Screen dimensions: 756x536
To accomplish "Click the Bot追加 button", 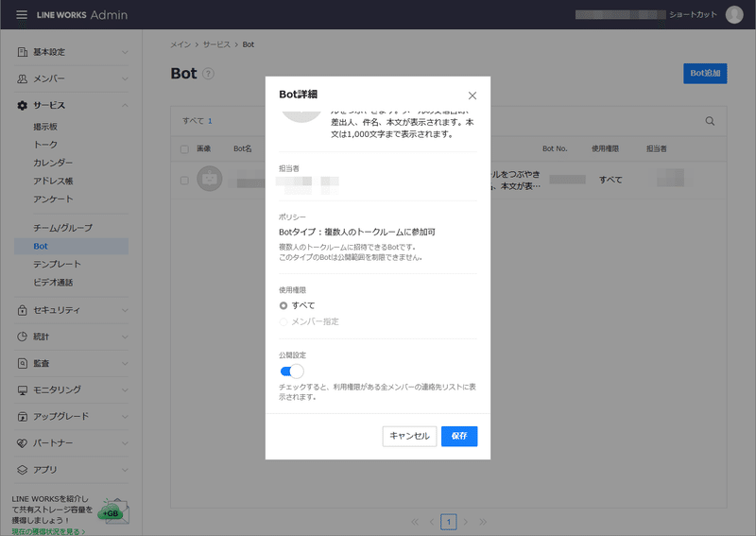I will tap(705, 74).
